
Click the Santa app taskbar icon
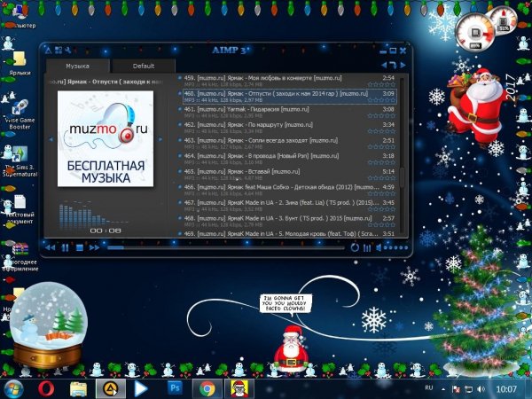coord(239,389)
